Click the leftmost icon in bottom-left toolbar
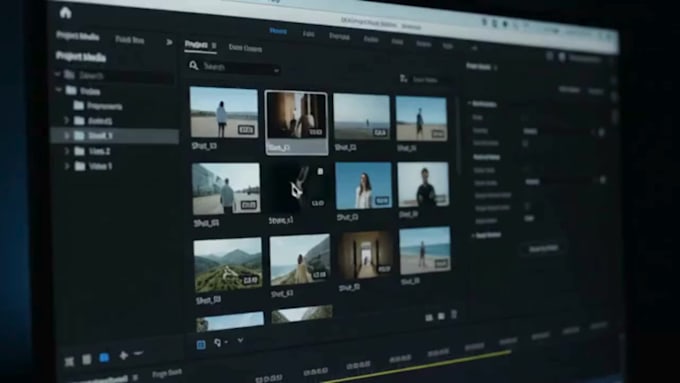The width and height of the screenshot is (680, 383). pos(69,361)
